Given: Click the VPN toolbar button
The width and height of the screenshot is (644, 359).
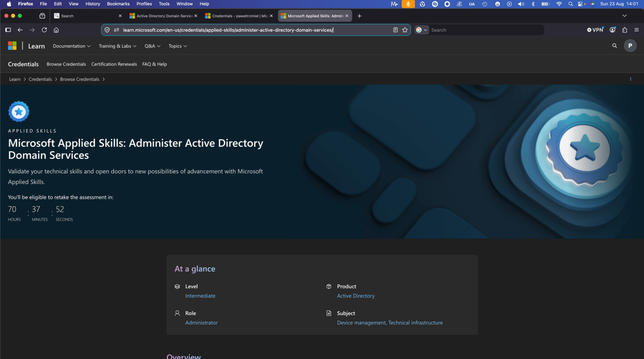Looking at the screenshot, I should click(x=595, y=30).
